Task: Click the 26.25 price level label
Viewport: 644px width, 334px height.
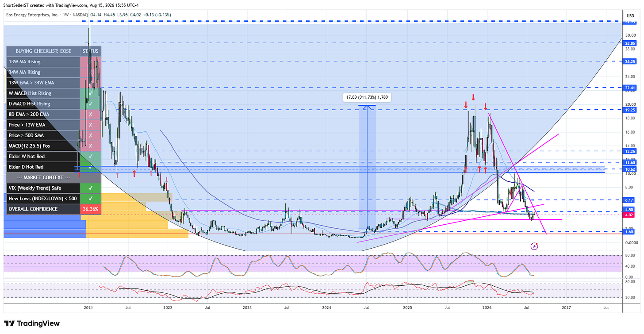Action: coord(629,61)
